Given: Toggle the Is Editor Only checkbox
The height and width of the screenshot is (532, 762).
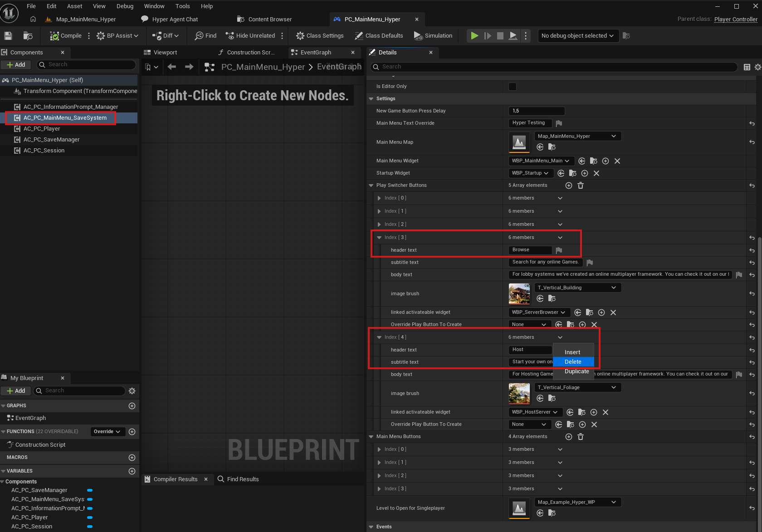Looking at the screenshot, I should pos(513,87).
